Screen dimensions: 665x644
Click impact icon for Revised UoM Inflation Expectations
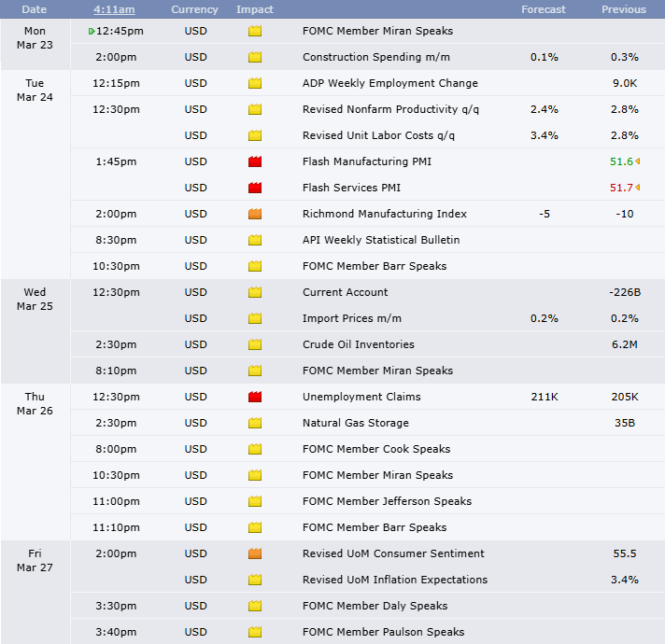(x=255, y=580)
